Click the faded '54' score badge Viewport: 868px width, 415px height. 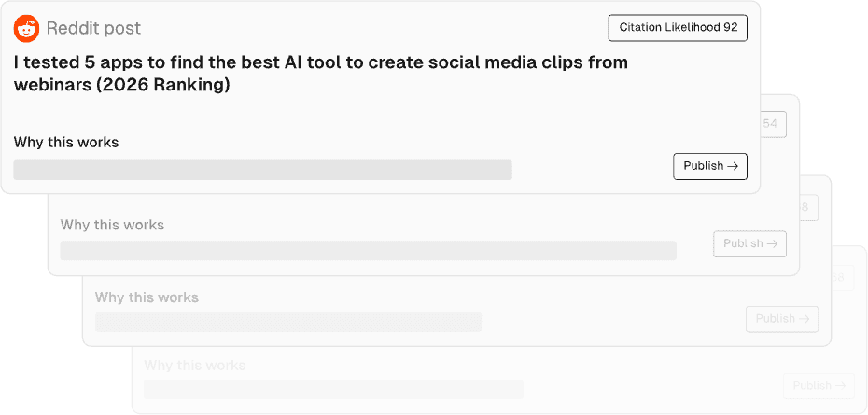pyautogui.click(x=772, y=124)
